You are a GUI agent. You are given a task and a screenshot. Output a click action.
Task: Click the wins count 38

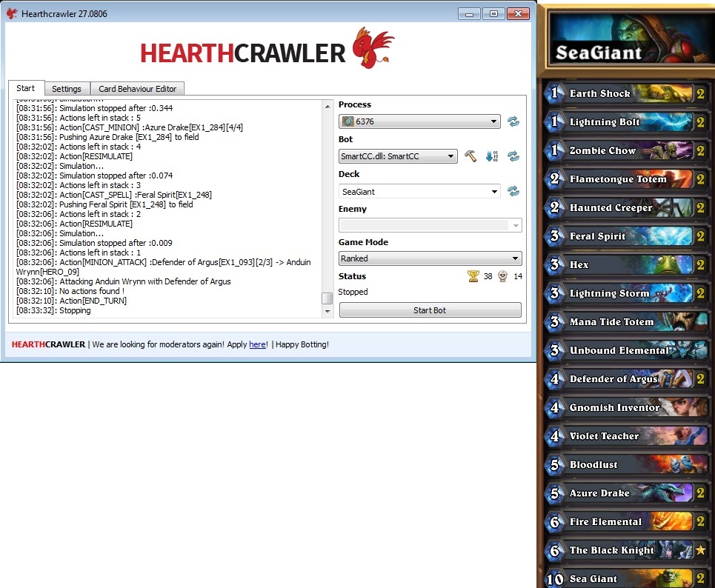point(488,276)
